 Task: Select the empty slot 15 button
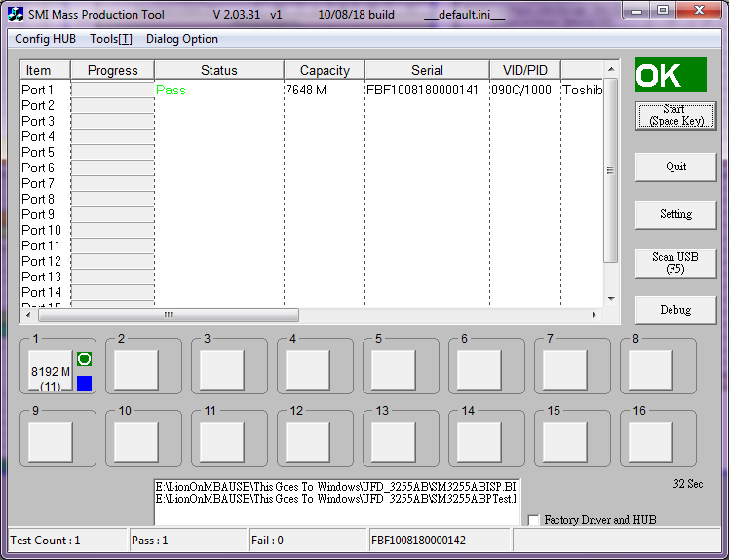coord(565,442)
